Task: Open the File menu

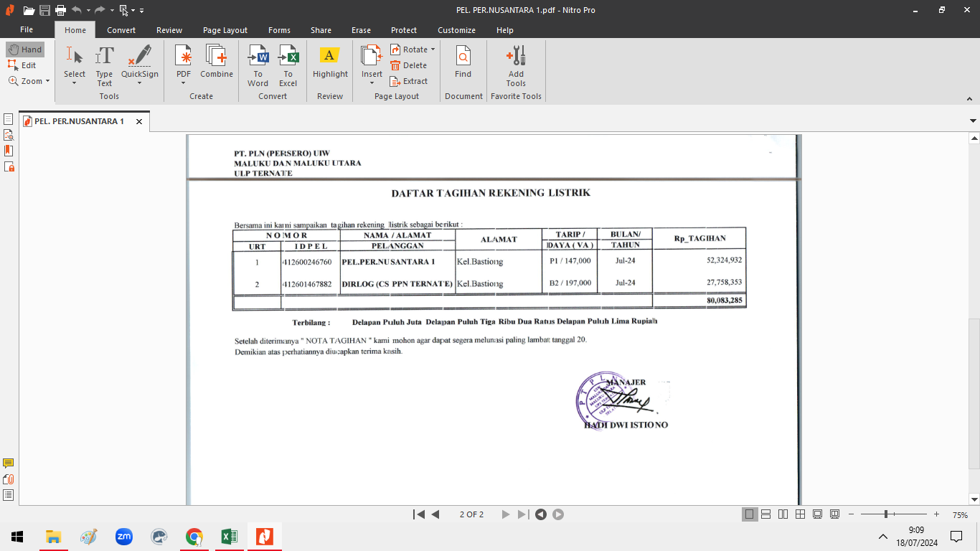Action: [27, 30]
